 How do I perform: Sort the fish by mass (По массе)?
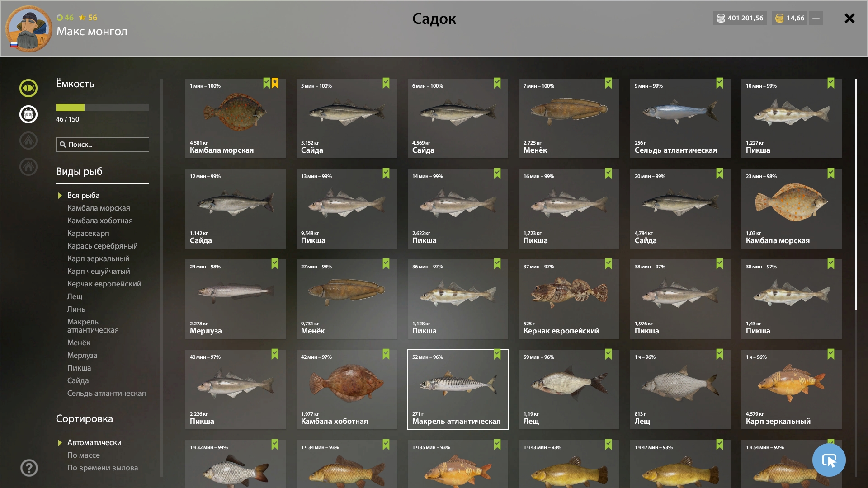point(84,455)
